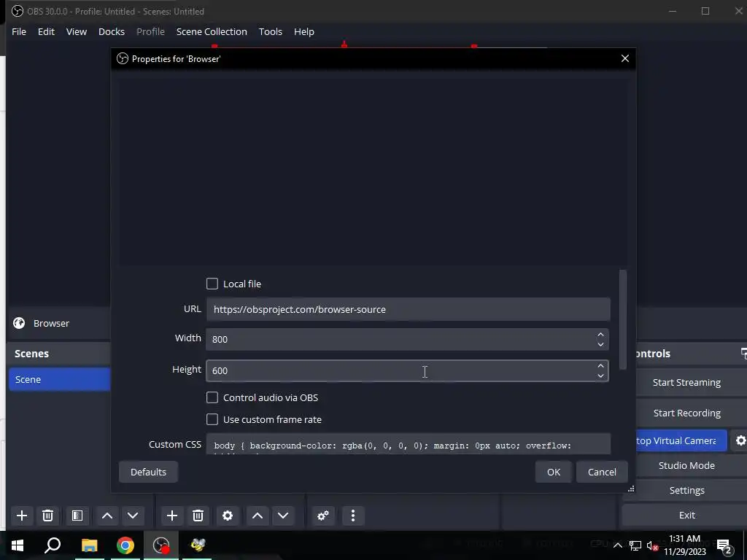This screenshot has width=747, height=560.
Task: Enable the Local file checkbox
Action: coord(212,284)
